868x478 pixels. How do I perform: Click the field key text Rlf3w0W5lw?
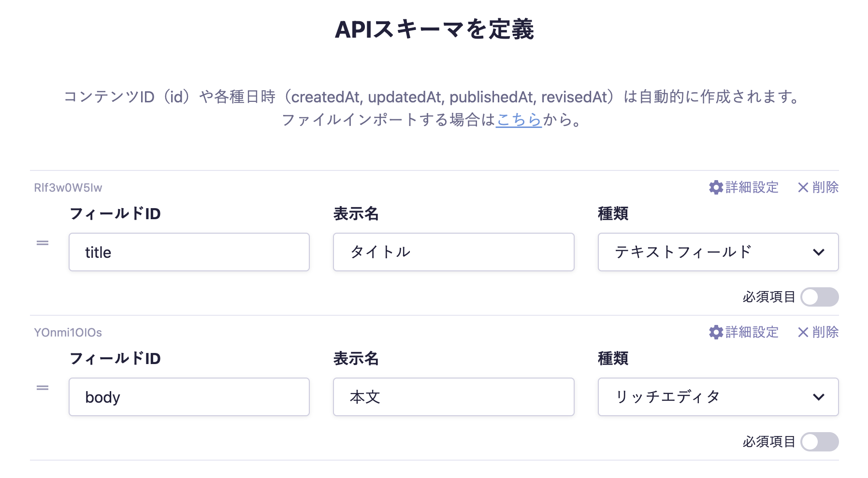[x=68, y=188]
